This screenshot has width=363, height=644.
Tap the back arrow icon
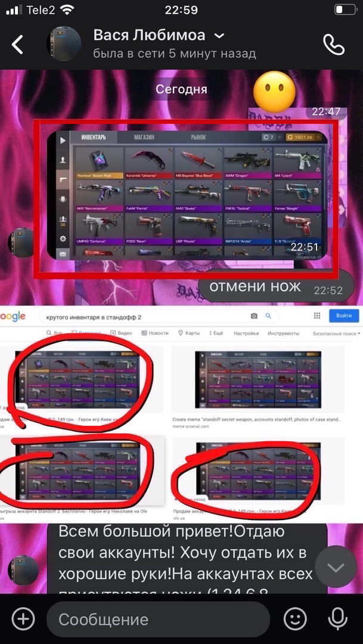tap(17, 44)
